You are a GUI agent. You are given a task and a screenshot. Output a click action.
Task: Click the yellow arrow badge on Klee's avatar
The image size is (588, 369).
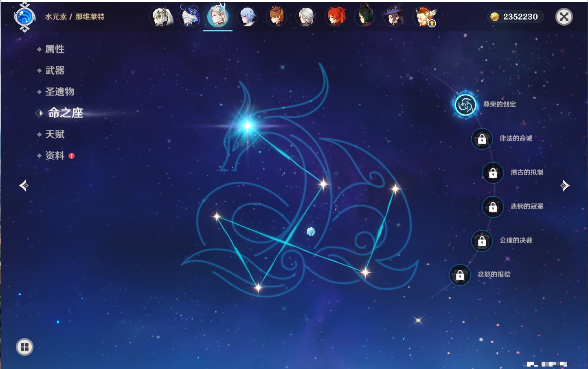432,24
